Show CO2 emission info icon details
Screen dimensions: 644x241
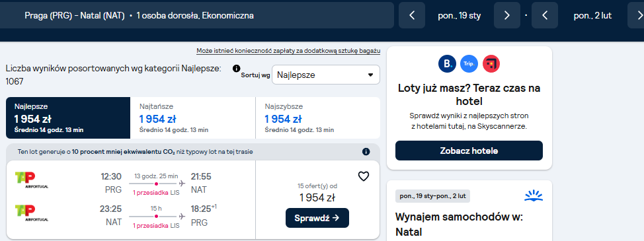pos(366,152)
